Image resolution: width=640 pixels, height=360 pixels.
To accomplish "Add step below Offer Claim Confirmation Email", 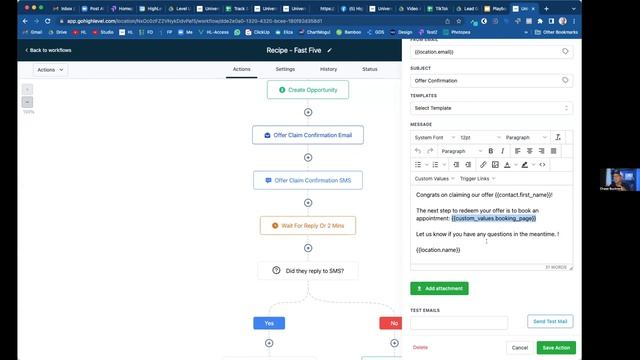I will [x=308, y=158].
